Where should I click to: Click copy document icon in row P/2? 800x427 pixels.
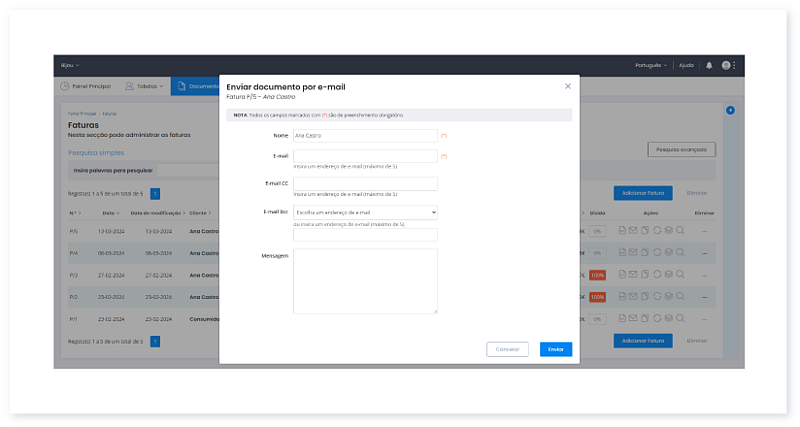(x=645, y=296)
